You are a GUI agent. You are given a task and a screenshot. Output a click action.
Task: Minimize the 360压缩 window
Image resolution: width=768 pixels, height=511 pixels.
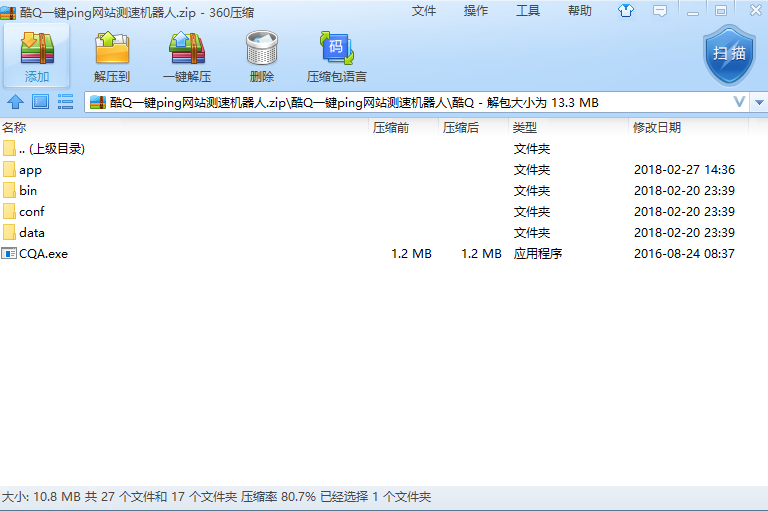click(693, 11)
